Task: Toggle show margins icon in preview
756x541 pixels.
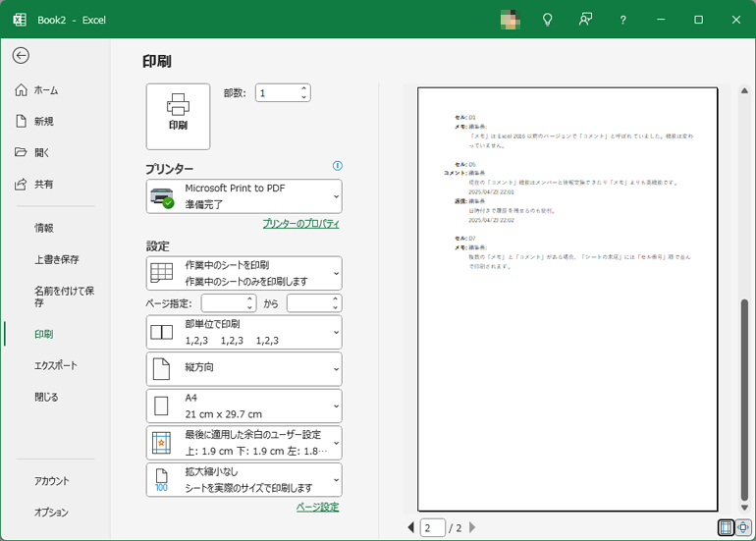Action: [726, 527]
